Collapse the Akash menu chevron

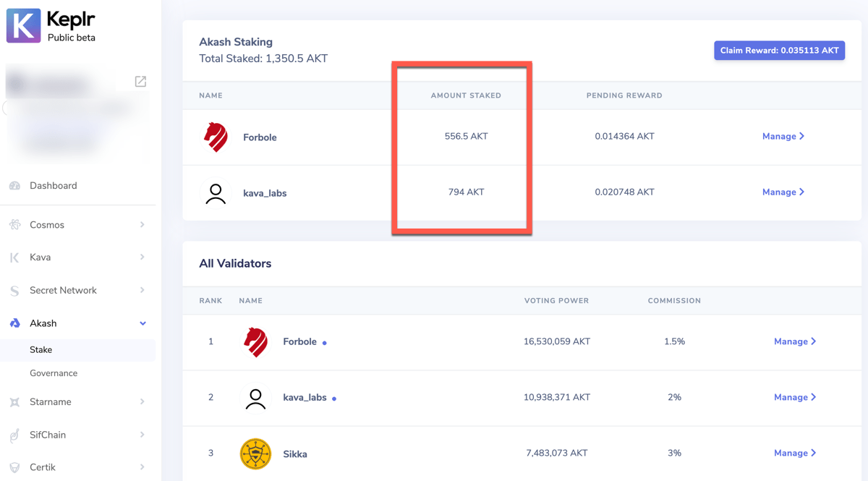pos(142,323)
